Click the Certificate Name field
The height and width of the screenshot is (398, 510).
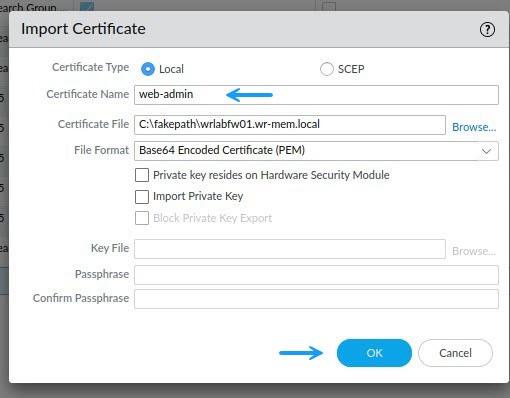[x=316, y=95]
